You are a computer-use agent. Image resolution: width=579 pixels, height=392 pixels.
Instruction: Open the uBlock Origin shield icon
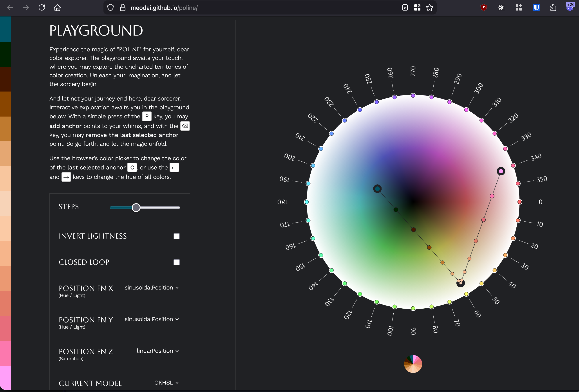click(x=483, y=8)
